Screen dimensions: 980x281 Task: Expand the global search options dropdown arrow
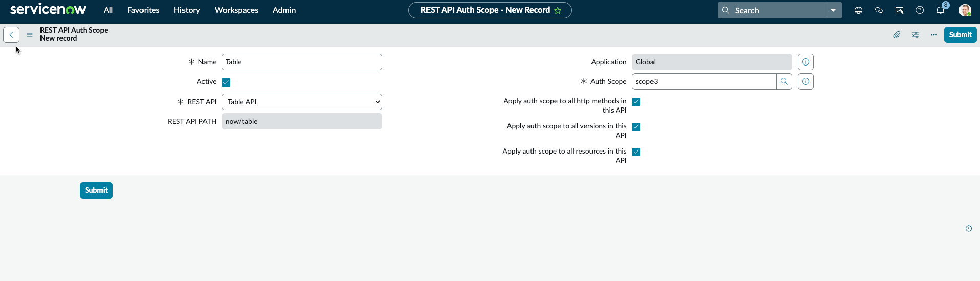pyautogui.click(x=833, y=10)
